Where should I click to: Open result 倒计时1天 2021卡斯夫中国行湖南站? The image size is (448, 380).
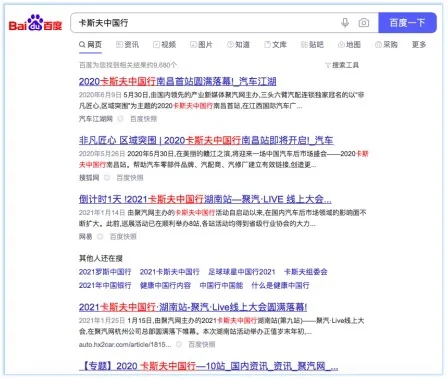205,199
